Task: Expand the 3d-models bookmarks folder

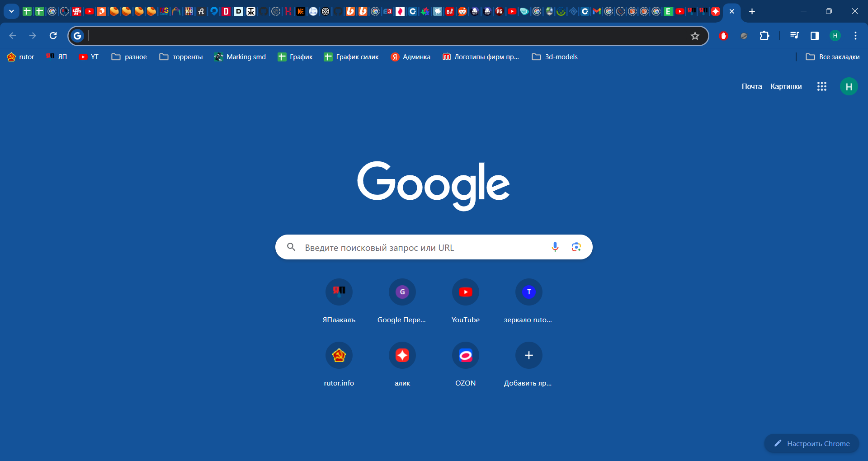Action: coord(555,57)
